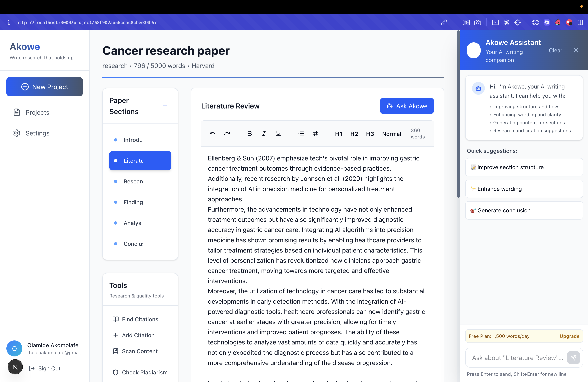Switch to the Literature Review section

(x=140, y=160)
